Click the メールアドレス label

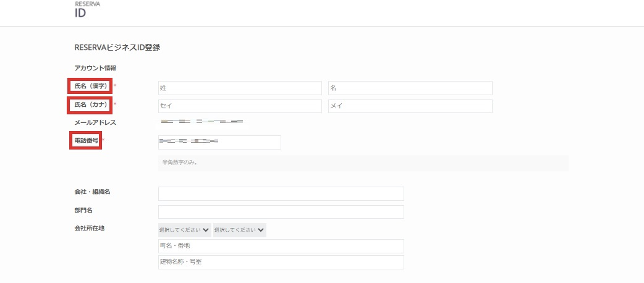pos(95,122)
